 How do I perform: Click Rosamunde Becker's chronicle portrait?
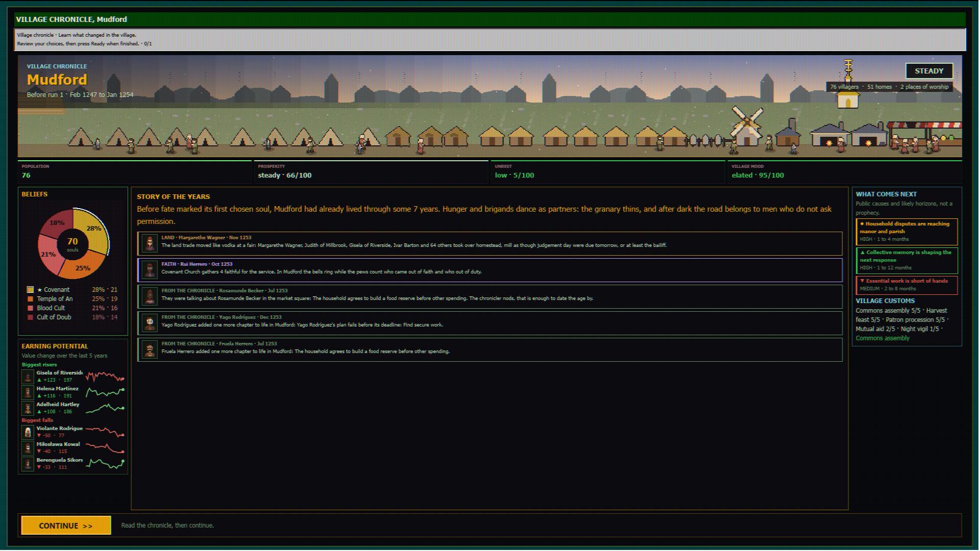click(150, 296)
